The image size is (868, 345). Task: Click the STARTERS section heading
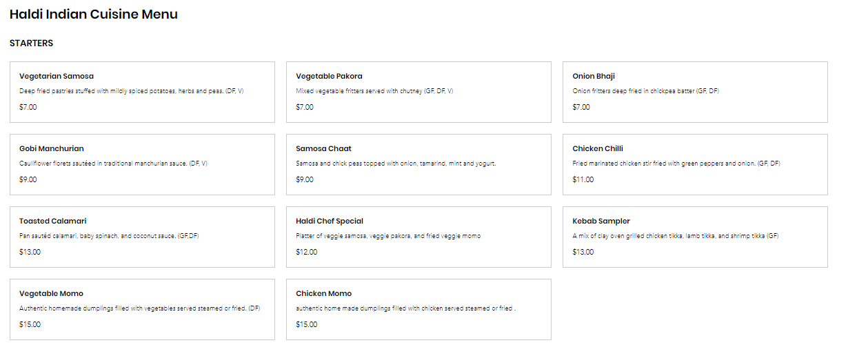(x=31, y=43)
